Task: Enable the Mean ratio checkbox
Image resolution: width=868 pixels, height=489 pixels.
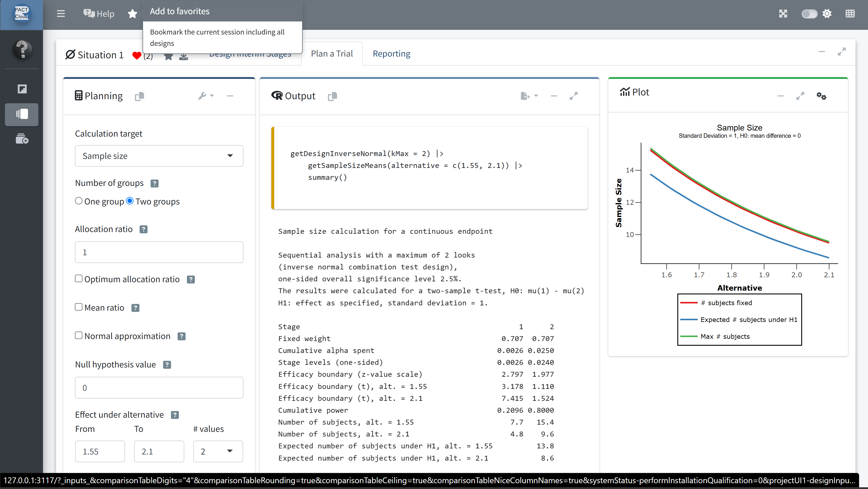Action: click(79, 307)
